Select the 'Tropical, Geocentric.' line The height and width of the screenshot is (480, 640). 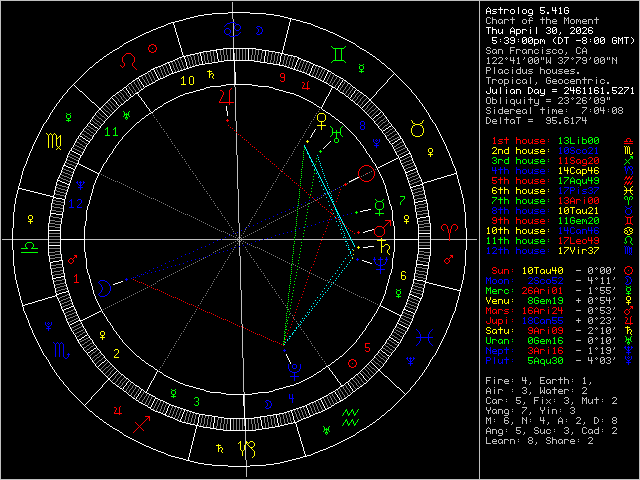(548, 81)
